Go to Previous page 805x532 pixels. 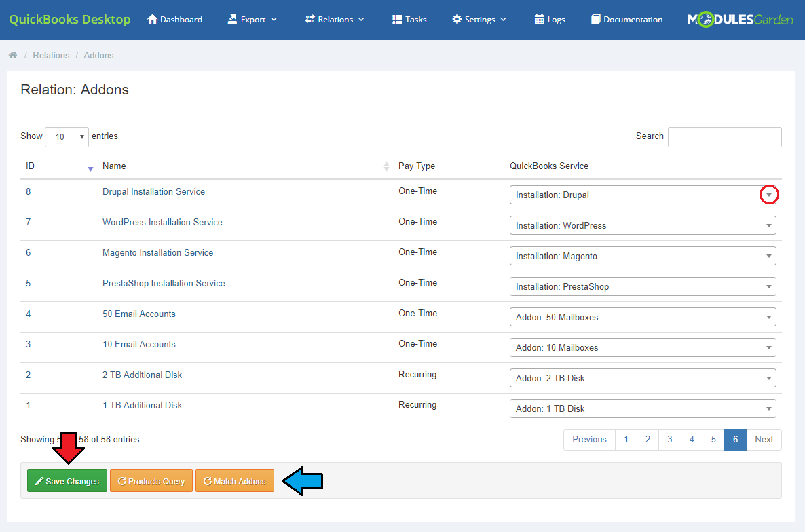589,440
